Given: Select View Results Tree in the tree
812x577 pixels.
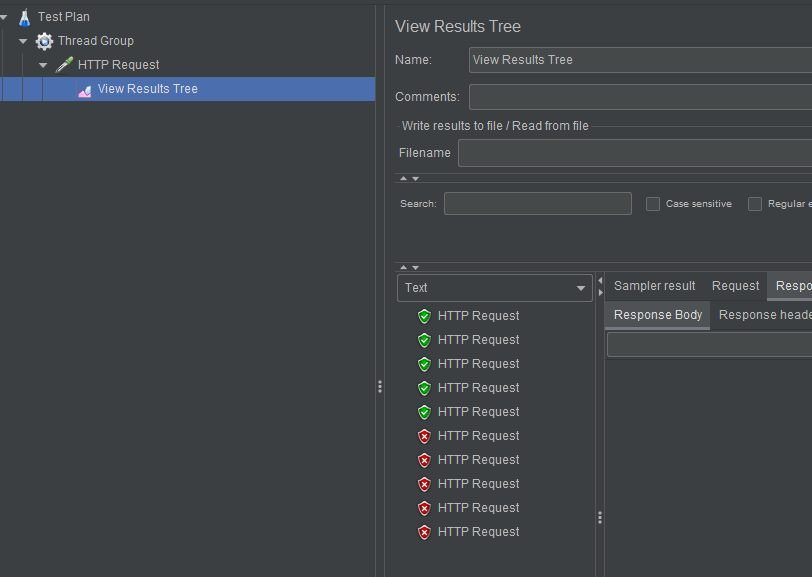Looking at the screenshot, I should coord(148,89).
